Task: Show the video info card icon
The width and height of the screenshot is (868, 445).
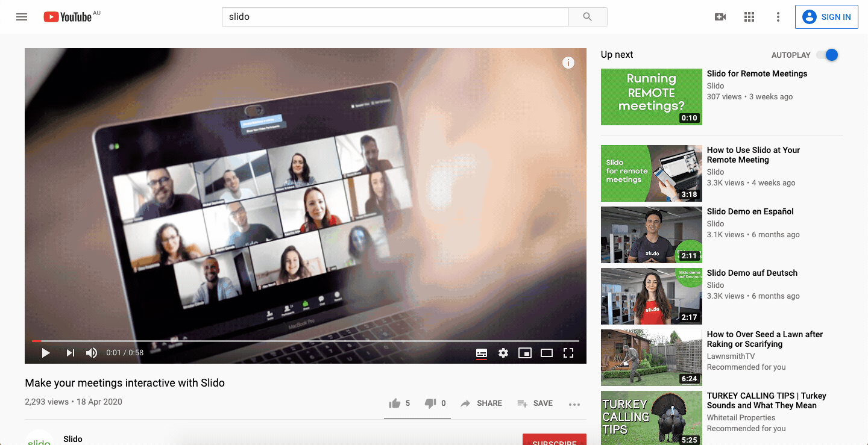Action: [x=568, y=63]
